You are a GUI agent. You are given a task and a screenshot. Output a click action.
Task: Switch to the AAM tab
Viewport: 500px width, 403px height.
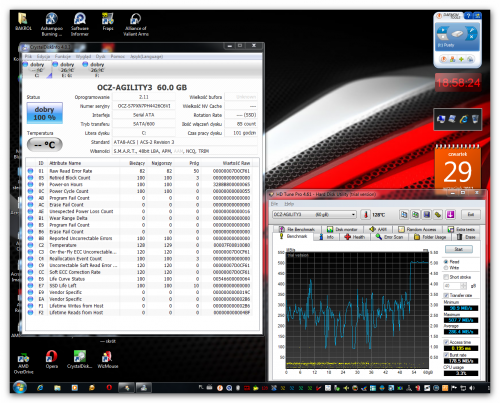[x=378, y=229]
